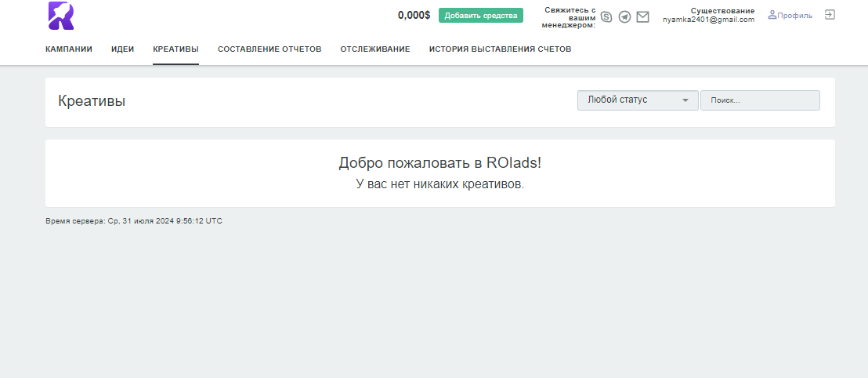Click the Существование account label

(722, 11)
